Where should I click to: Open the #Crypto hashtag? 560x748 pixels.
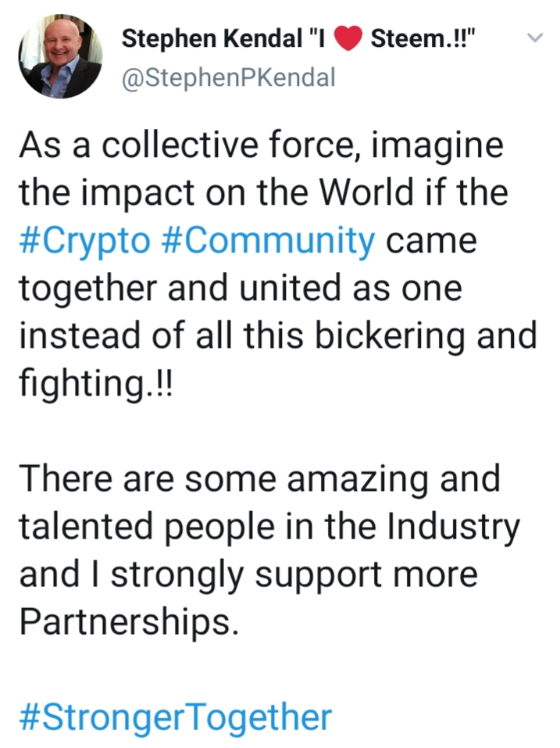tap(84, 241)
